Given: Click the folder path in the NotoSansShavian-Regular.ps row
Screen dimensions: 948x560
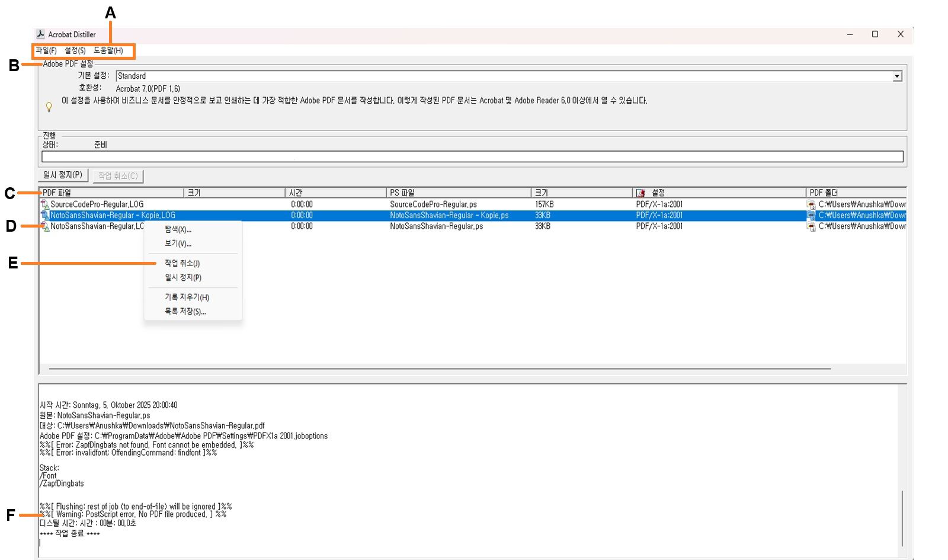Looking at the screenshot, I should pos(862,226).
